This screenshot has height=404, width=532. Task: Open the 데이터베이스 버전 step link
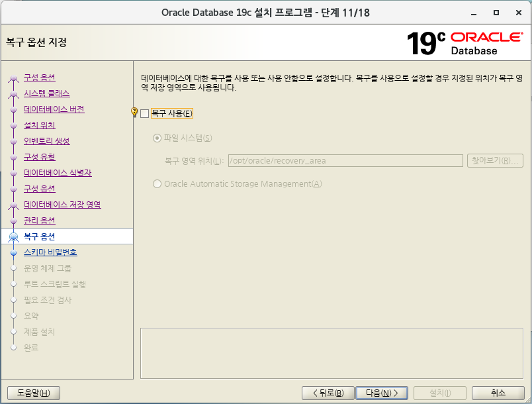(x=54, y=109)
